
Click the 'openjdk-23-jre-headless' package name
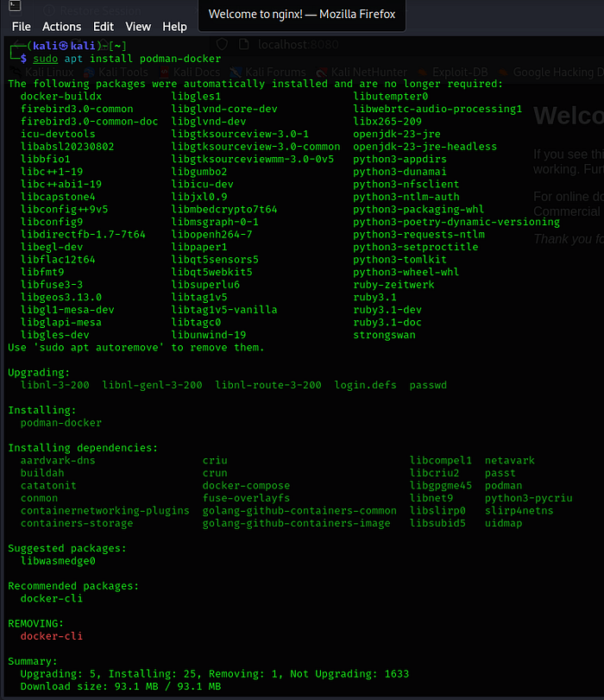425,147
